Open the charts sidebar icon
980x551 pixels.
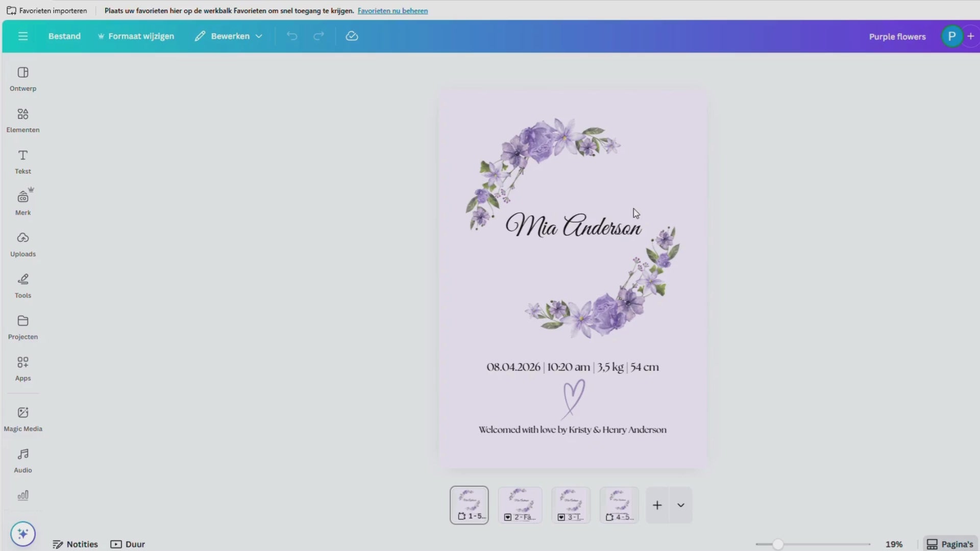pos(23,495)
